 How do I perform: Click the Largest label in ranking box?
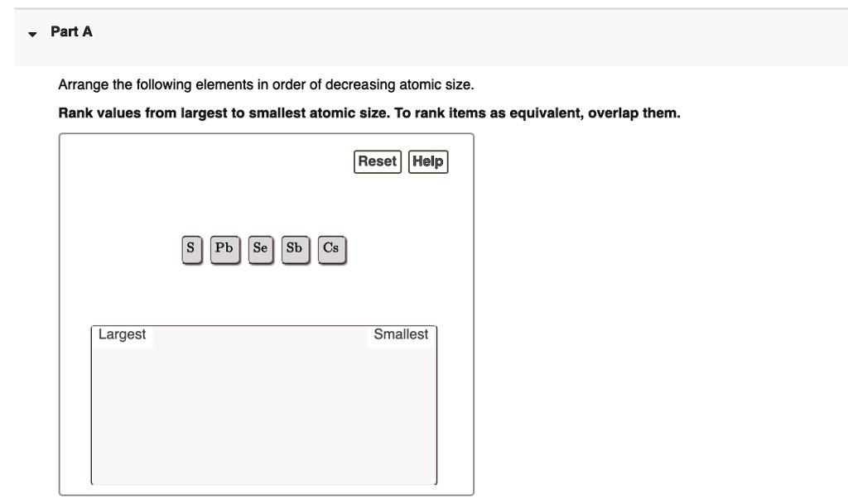pyautogui.click(x=122, y=334)
